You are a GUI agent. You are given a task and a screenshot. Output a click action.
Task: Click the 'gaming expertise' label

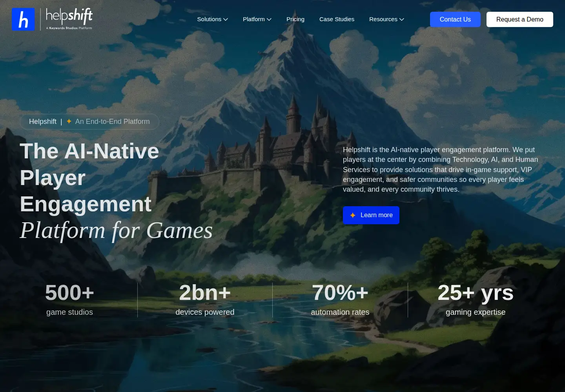point(476,312)
